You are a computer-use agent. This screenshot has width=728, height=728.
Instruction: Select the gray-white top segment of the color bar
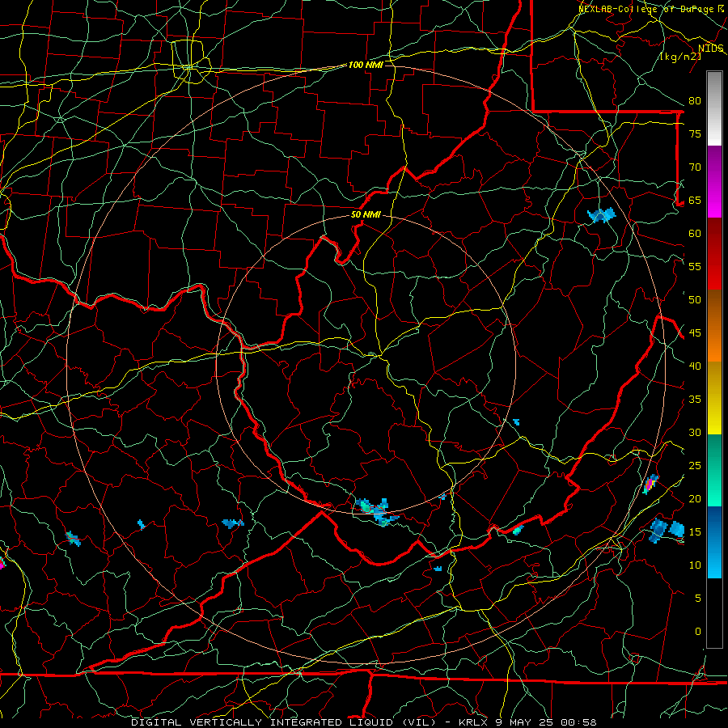point(714,108)
